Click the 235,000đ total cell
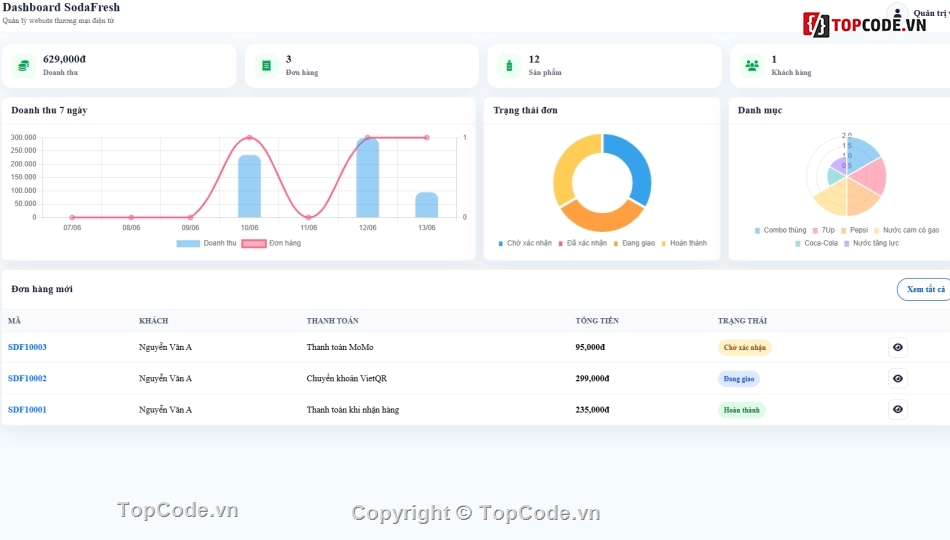Image resolution: width=950 pixels, height=540 pixels. [593, 410]
